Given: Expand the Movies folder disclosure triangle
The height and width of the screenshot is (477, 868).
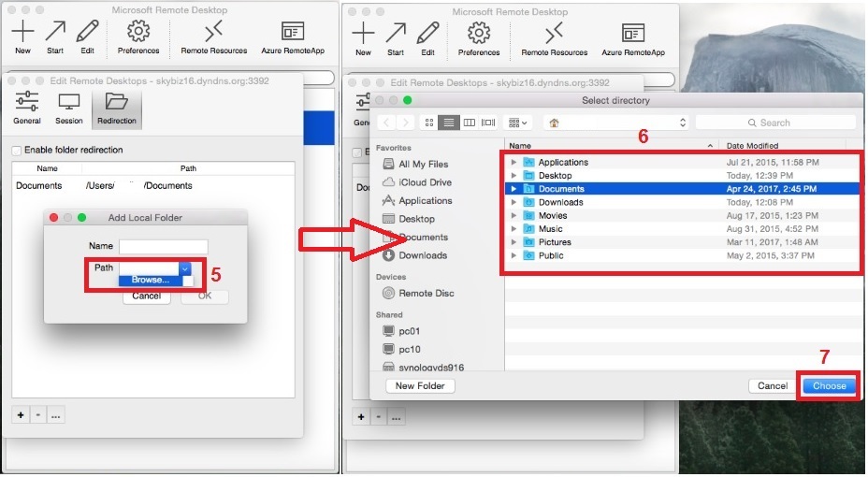Looking at the screenshot, I should [x=513, y=215].
